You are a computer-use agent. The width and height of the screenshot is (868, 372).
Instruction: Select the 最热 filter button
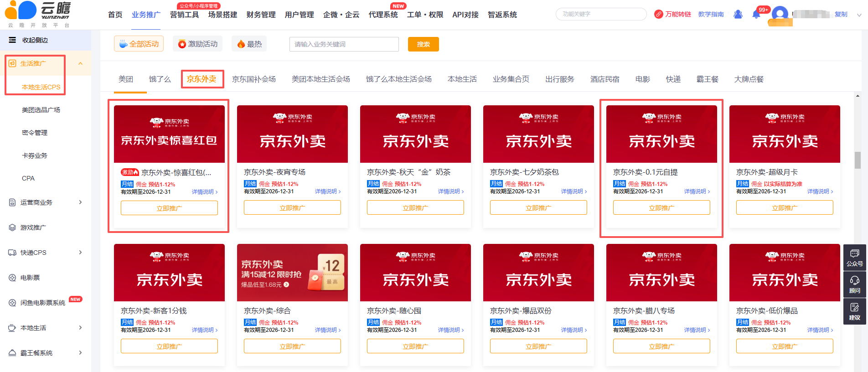249,44
